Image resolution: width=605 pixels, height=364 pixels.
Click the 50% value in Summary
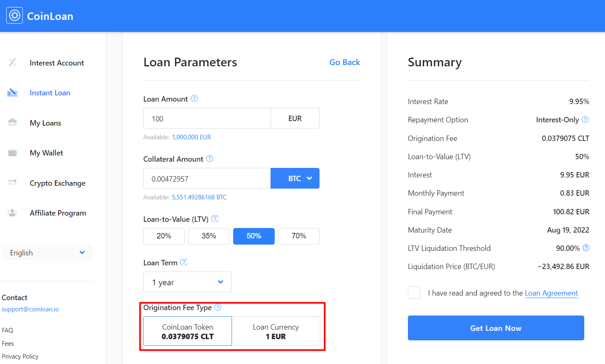pos(582,157)
